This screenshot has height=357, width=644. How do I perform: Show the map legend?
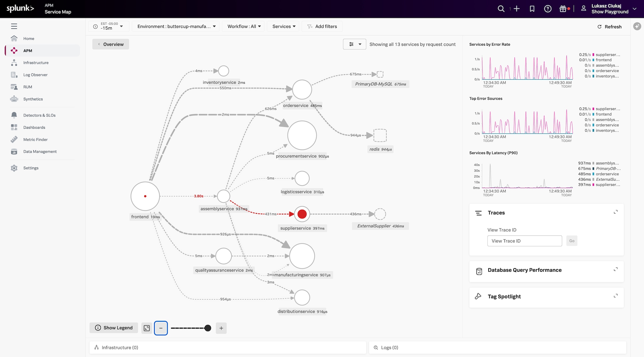[x=114, y=328]
